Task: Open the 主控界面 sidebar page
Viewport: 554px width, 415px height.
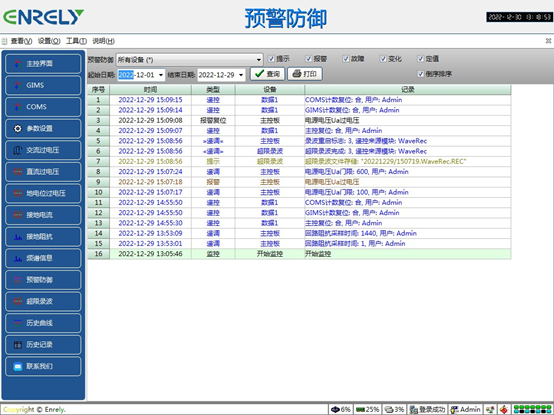Action: click(43, 64)
